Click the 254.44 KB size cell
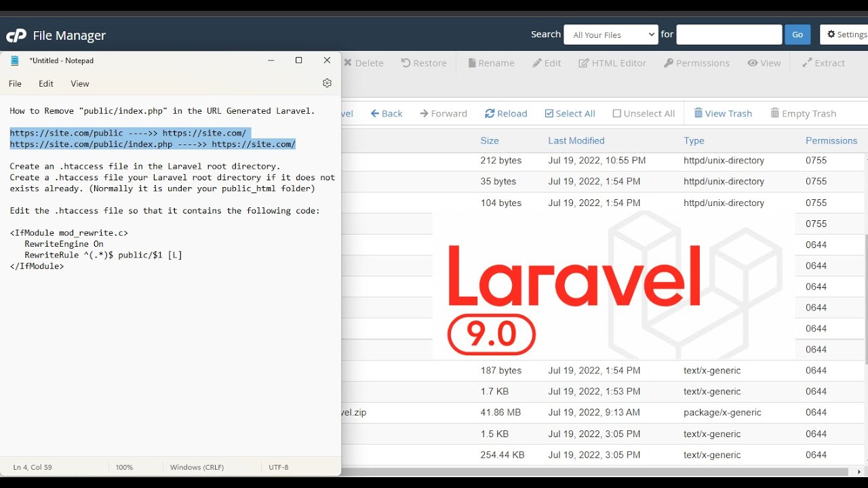Viewport: 868px width, 488px height. point(502,455)
